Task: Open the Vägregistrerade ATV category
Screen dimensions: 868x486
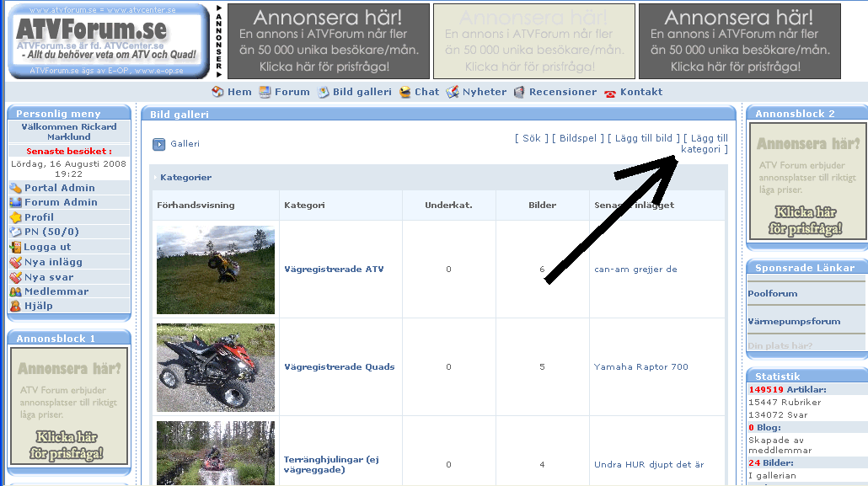Action: 333,270
